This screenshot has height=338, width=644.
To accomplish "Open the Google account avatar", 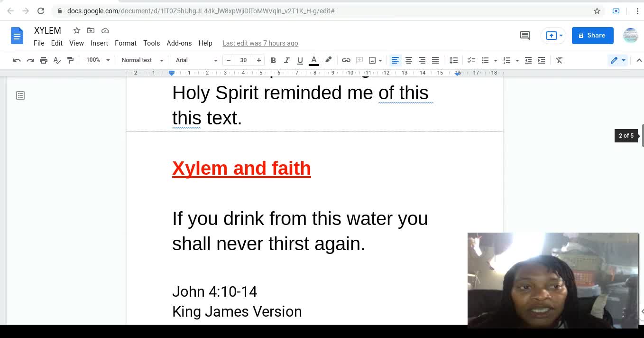I will (x=630, y=36).
